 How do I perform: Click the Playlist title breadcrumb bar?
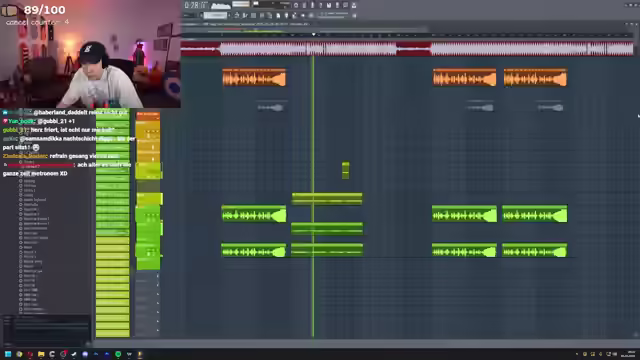point(245,24)
